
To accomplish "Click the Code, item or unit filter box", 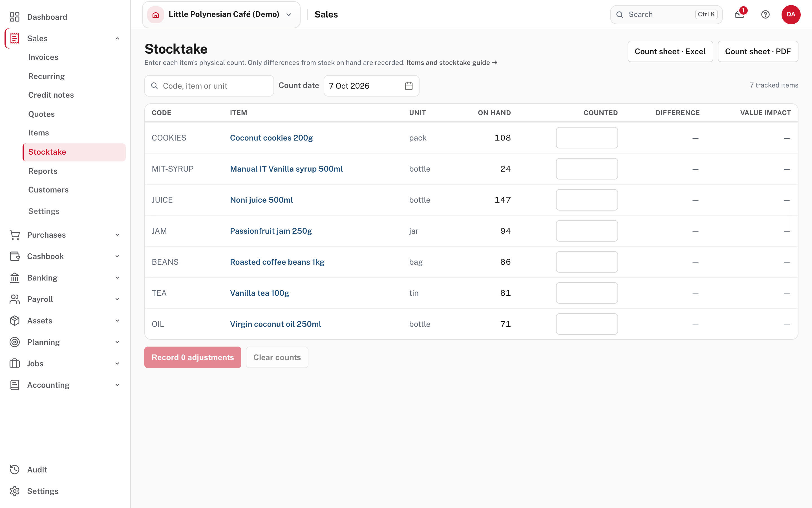I will click(x=209, y=86).
